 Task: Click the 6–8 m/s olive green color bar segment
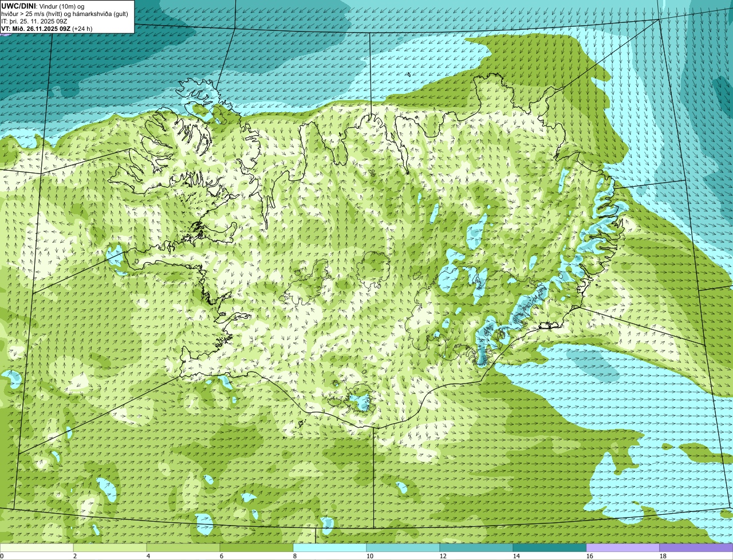click(257, 547)
